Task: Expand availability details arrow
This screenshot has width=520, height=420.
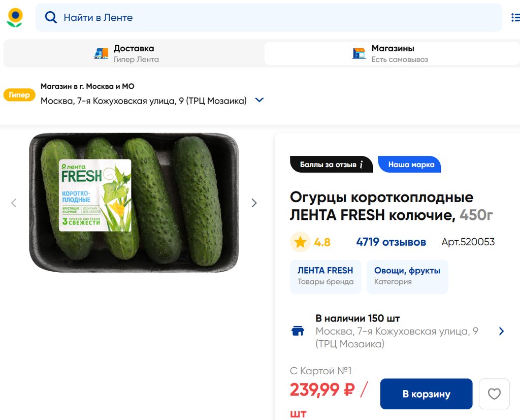Action: (501, 331)
